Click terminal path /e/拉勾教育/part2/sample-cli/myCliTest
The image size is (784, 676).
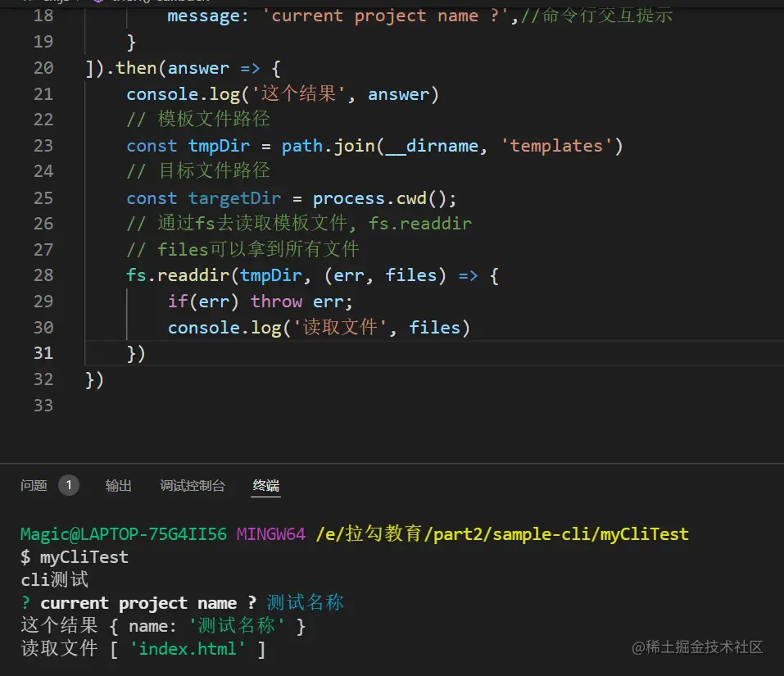pos(502,534)
